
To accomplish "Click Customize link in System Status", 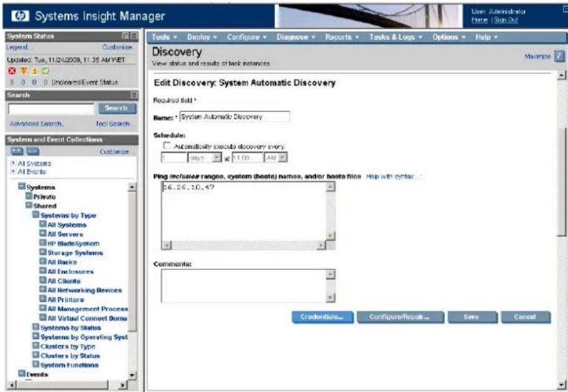I will [117, 47].
